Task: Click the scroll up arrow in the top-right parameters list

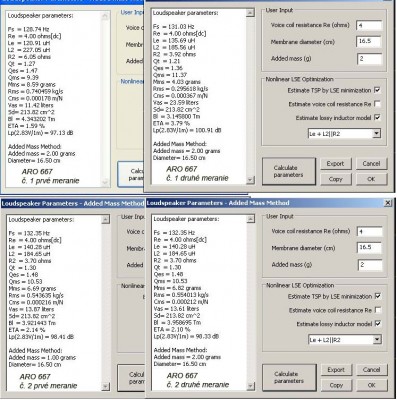Action: (250, 13)
